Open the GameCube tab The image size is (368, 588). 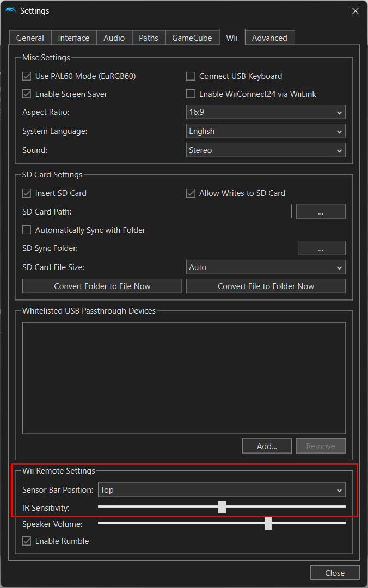point(192,38)
